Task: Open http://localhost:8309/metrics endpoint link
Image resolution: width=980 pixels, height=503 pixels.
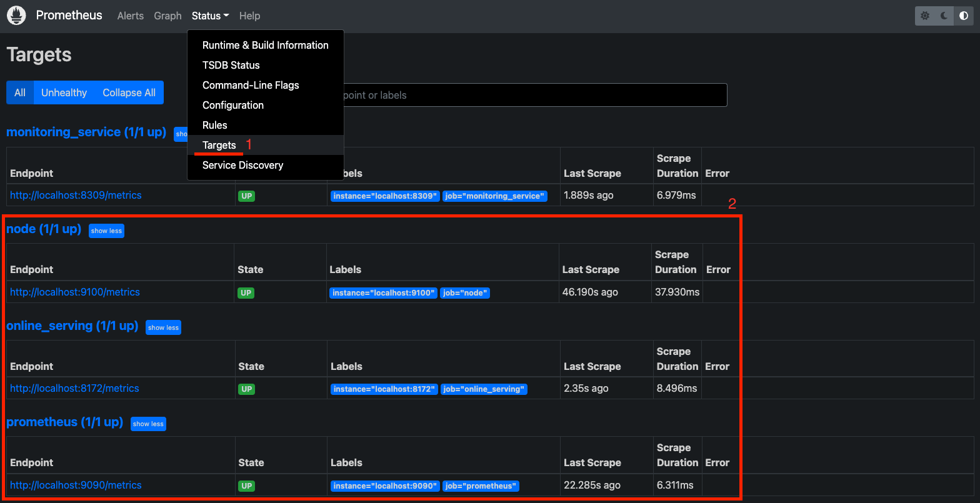Action: [x=76, y=195]
